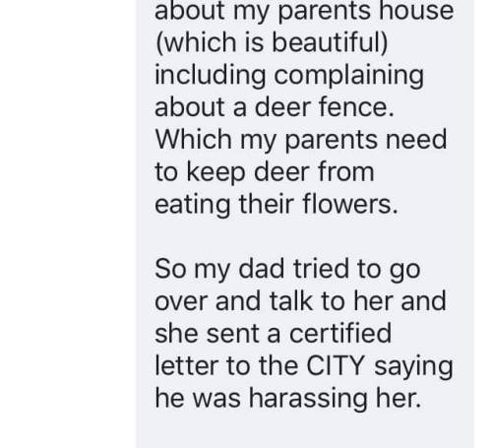Select the word "house" in the top line

tap(416, 11)
